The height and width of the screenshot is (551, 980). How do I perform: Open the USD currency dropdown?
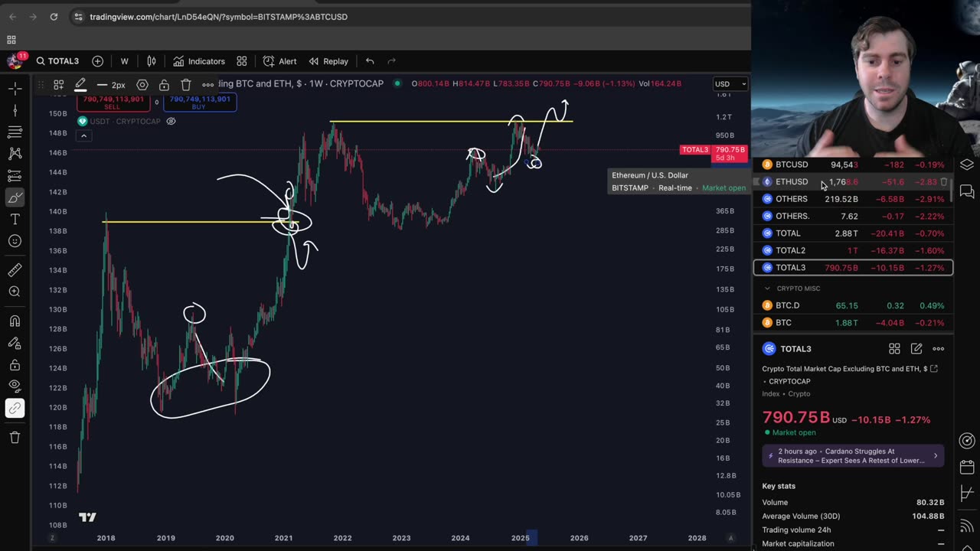point(730,84)
